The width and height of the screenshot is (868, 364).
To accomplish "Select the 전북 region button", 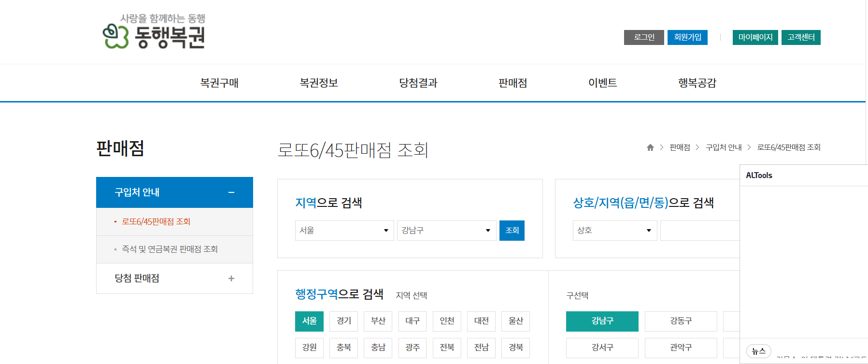I will point(447,348).
